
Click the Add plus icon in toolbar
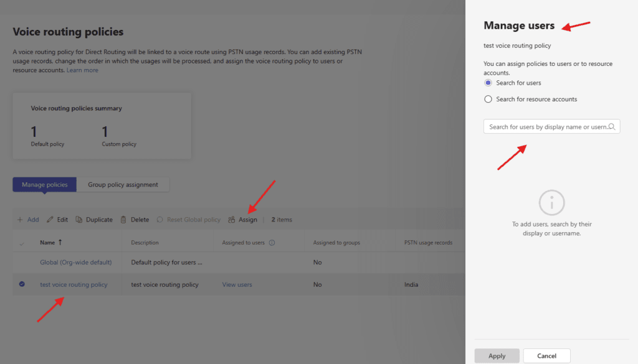coord(20,220)
